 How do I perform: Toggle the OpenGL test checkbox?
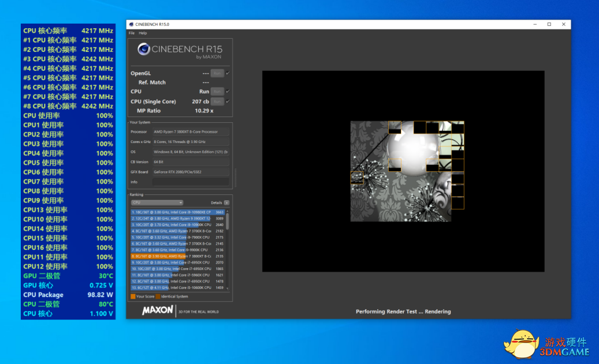click(x=228, y=73)
